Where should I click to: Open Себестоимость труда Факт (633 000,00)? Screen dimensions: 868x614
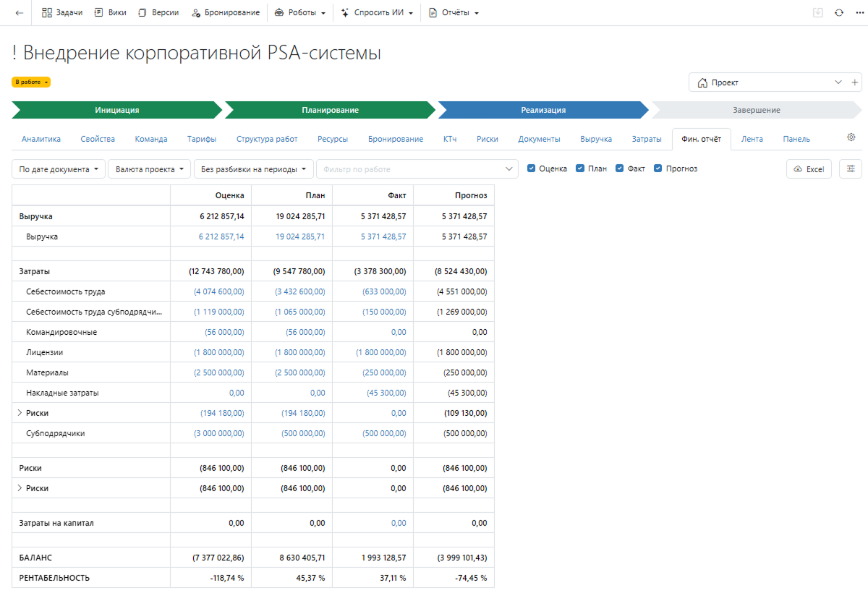point(384,291)
